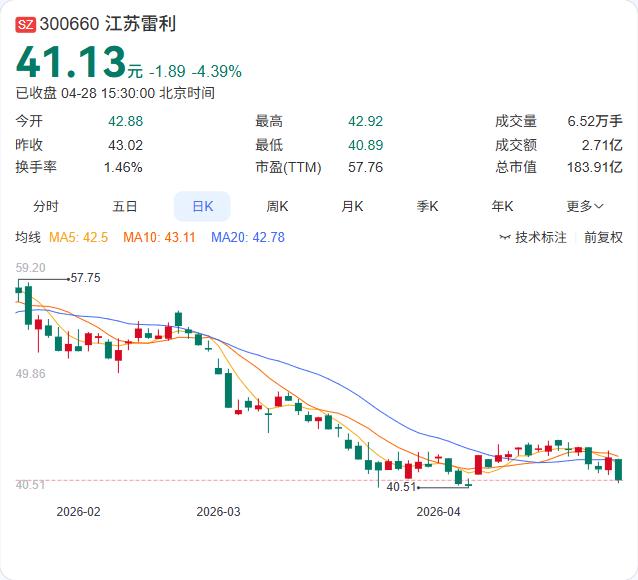Show the 季K quarterly chart
Viewport: 638px width, 580px height.
(427, 206)
